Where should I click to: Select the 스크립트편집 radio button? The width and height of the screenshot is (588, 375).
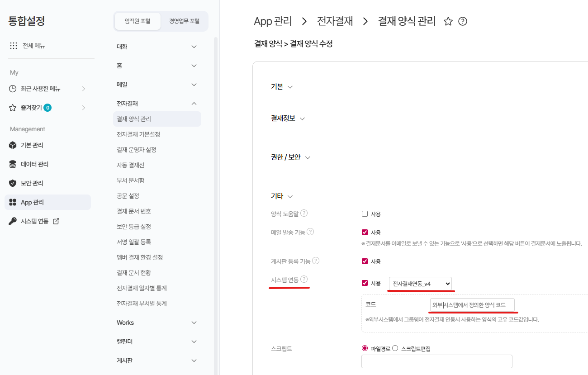pos(395,348)
